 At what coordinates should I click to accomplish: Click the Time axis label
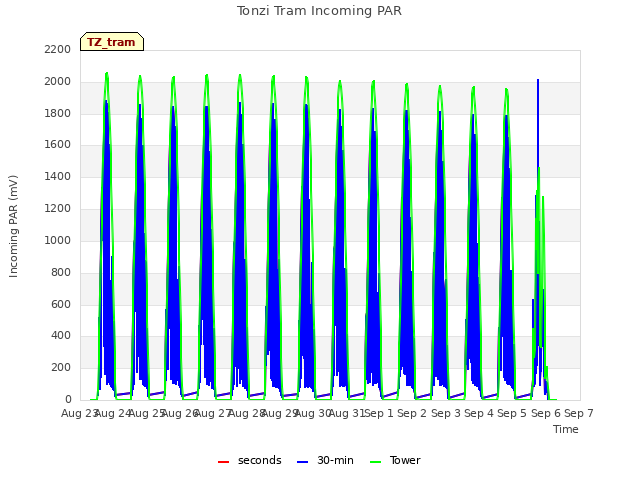tap(566, 429)
